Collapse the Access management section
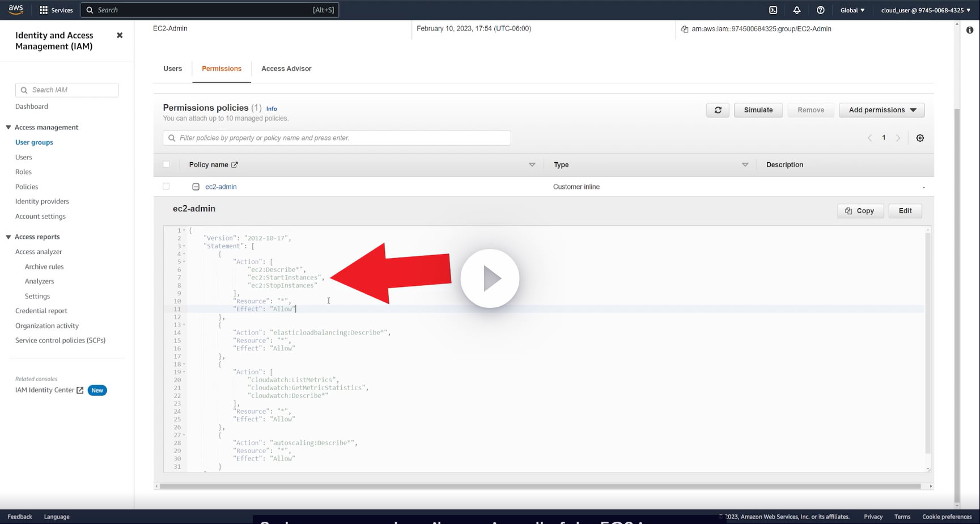Screen dimensions: 980x524 9,127
